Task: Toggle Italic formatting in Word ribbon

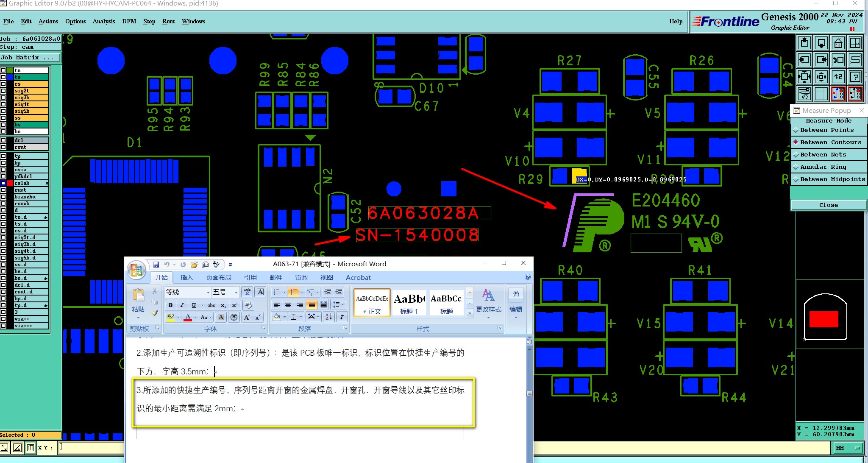Action: pyautogui.click(x=182, y=305)
